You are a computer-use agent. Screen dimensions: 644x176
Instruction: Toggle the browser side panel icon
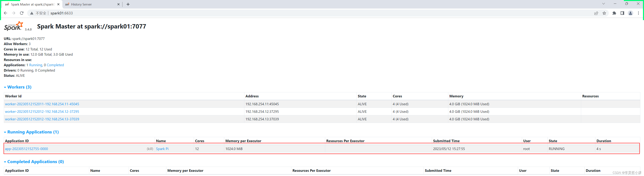[622, 13]
